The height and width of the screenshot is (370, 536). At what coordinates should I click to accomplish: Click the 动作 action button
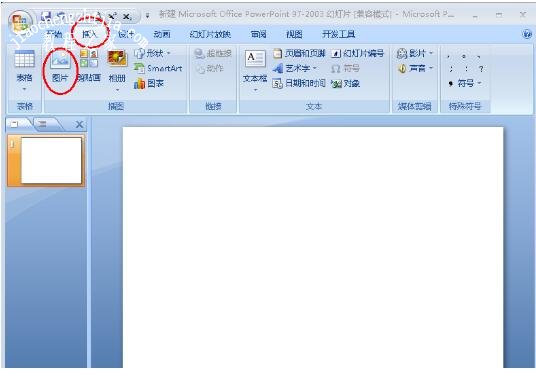pyautogui.click(x=209, y=68)
